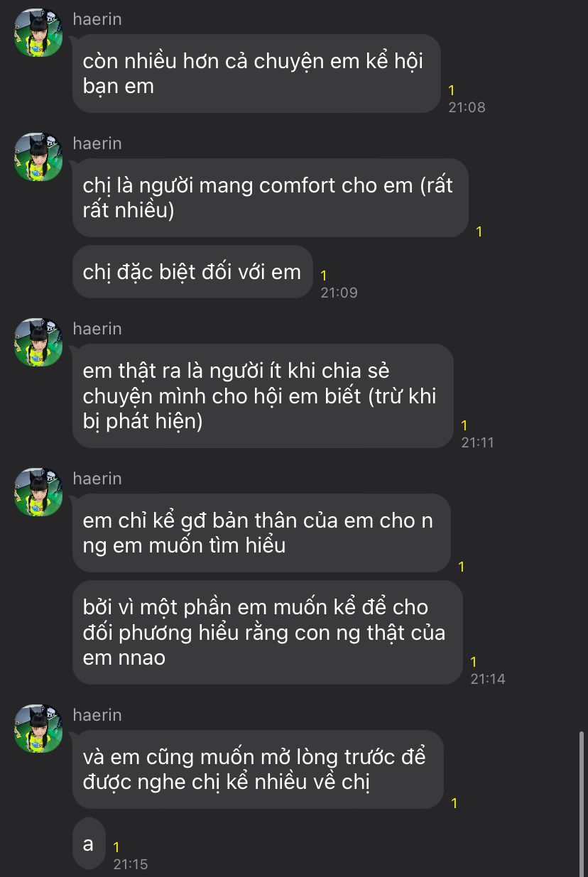Select the message 'còn nhiều hơn cả chuyện em kể'
Screen dimensions: 588x877
256,73
